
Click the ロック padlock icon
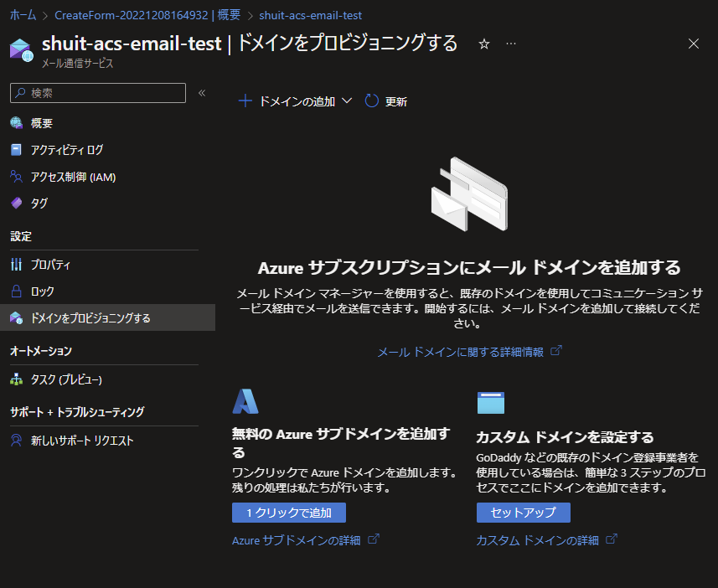pyautogui.click(x=17, y=291)
